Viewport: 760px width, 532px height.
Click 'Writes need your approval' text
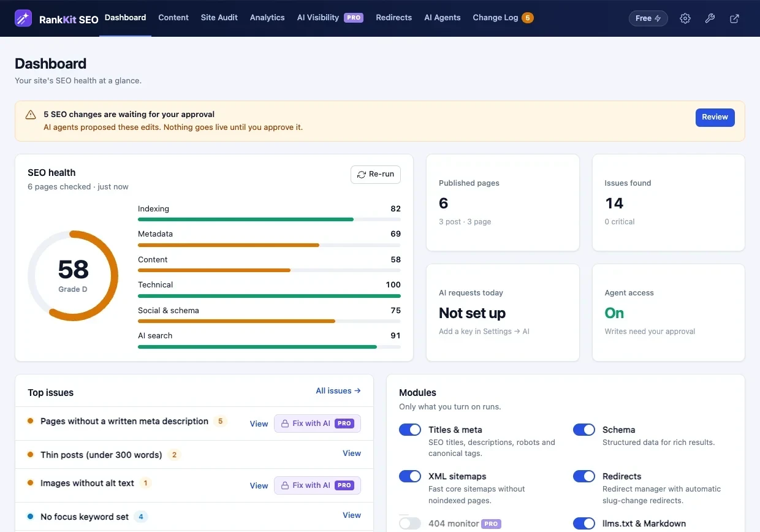coord(650,332)
